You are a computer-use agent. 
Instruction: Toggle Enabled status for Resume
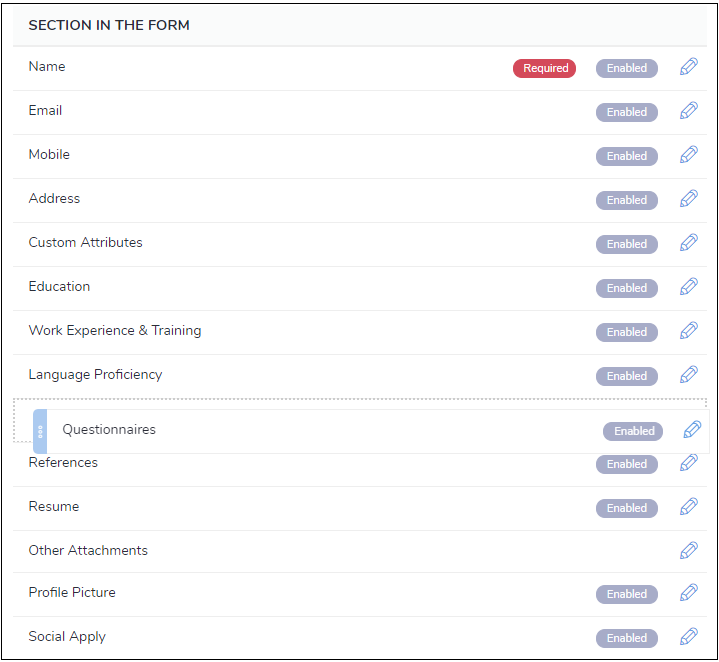(x=627, y=508)
